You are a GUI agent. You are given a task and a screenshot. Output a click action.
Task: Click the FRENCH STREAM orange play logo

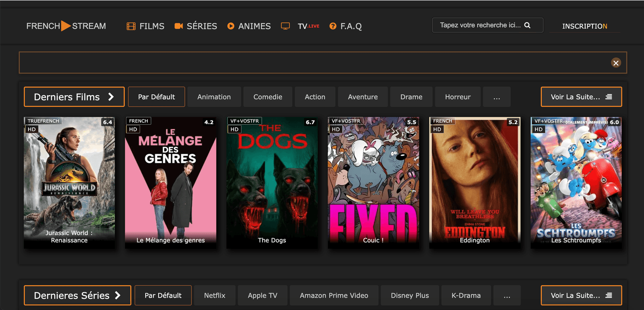pyautogui.click(x=66, y=26)
